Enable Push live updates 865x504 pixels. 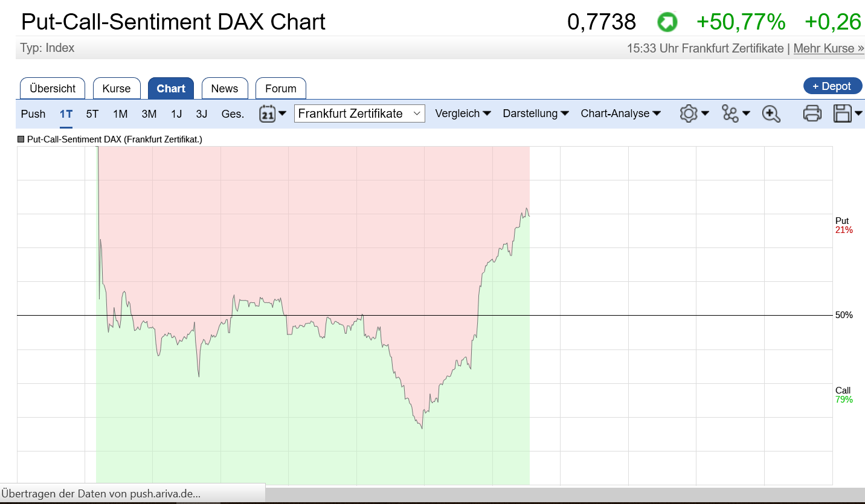tap(33, 113)
